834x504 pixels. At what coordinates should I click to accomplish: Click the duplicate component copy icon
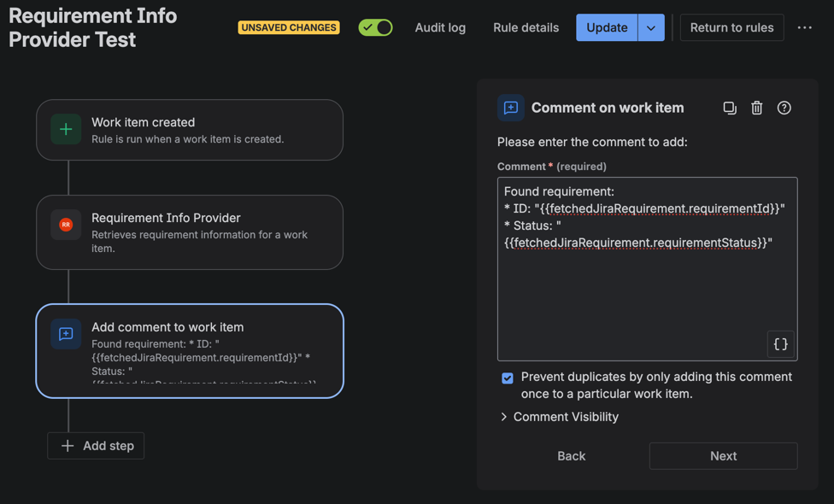click(x=729, y=108)
